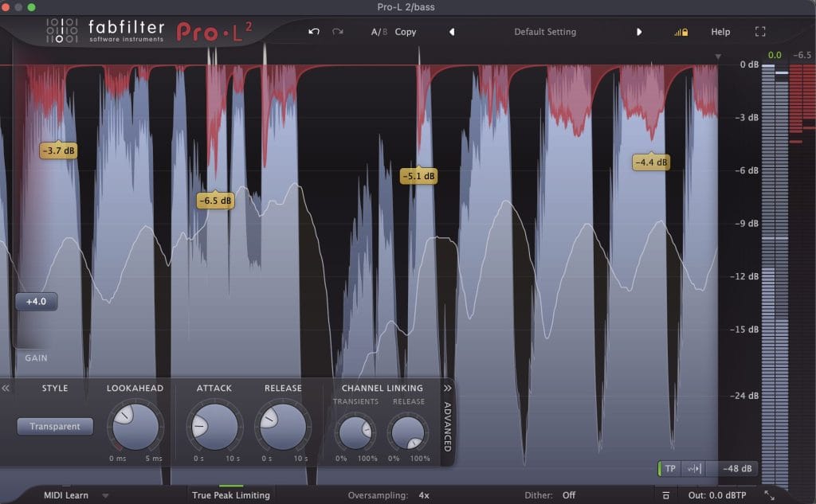
Task: Click the Out: 0.0 dBTP output level
Action: [x=717, y=495]
